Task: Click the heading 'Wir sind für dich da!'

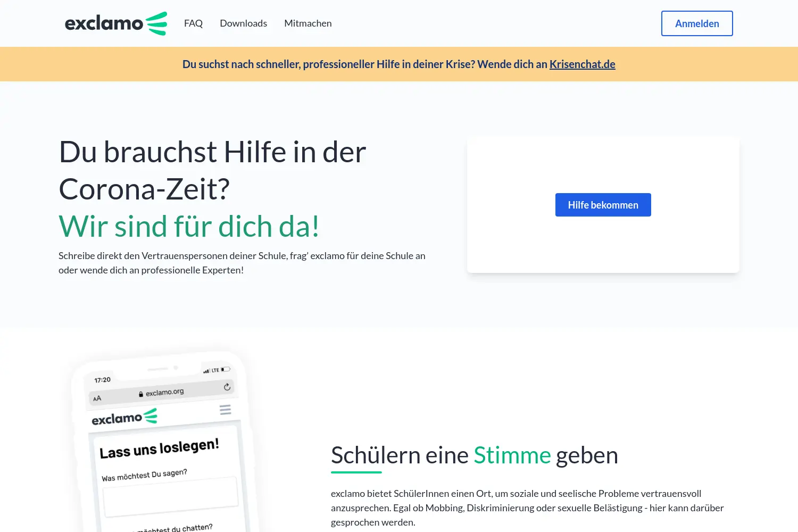Action: pyautogui.click(x=189, y=226)
